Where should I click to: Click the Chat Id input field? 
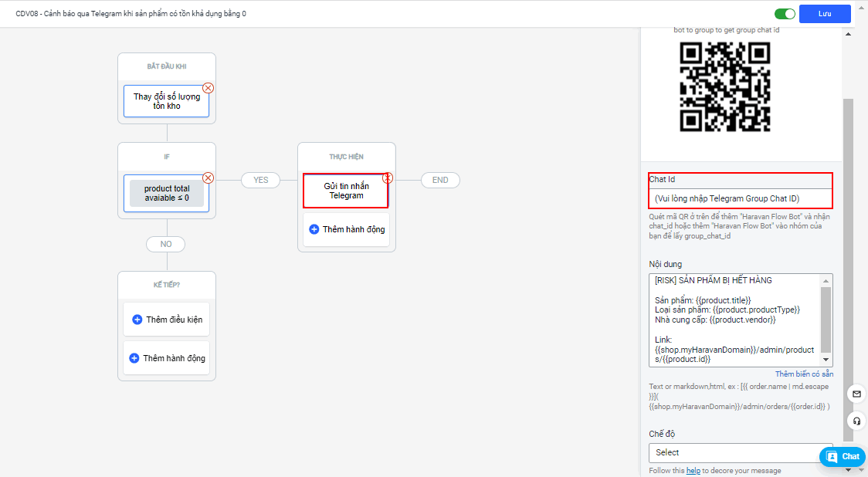click(x=740, y=198)
